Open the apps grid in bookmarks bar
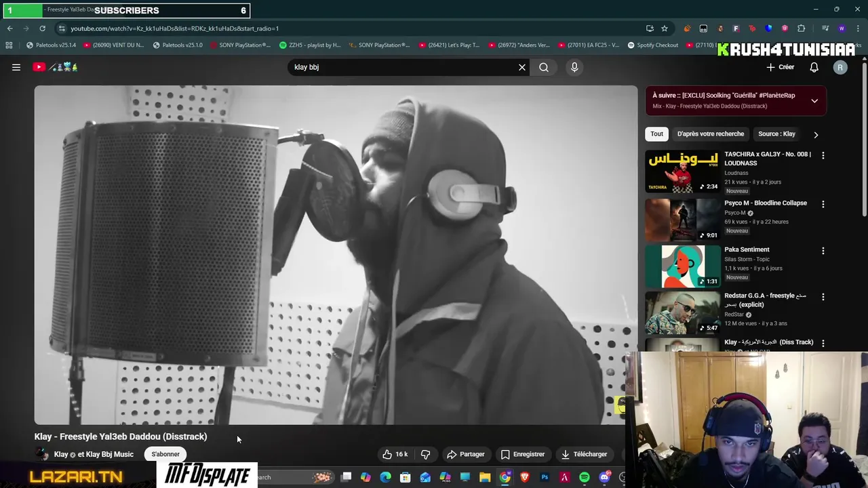 click(x=9, y=45)
